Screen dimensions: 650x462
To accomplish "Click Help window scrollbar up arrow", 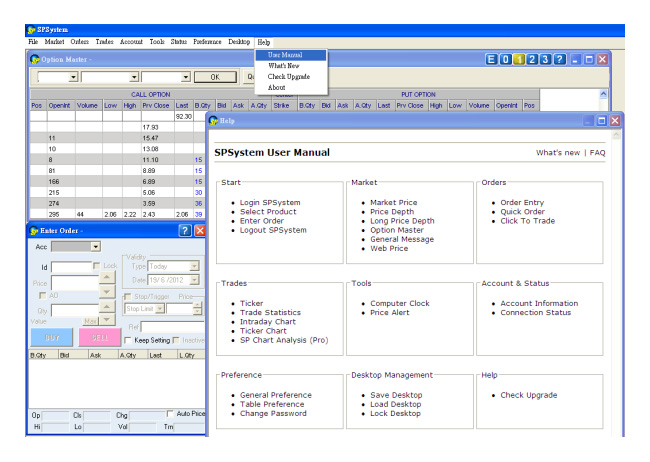I will [616, 135].
